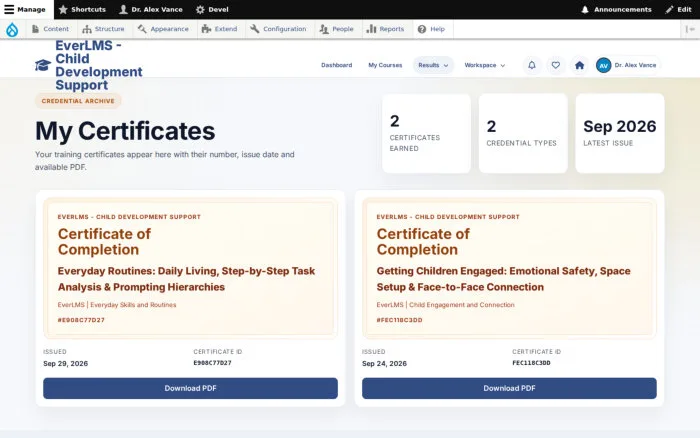This screenshot has height=438, width=700.
Task: Click #FEC118C3DD hash on certificate
Action: click(x=400, y=320)
